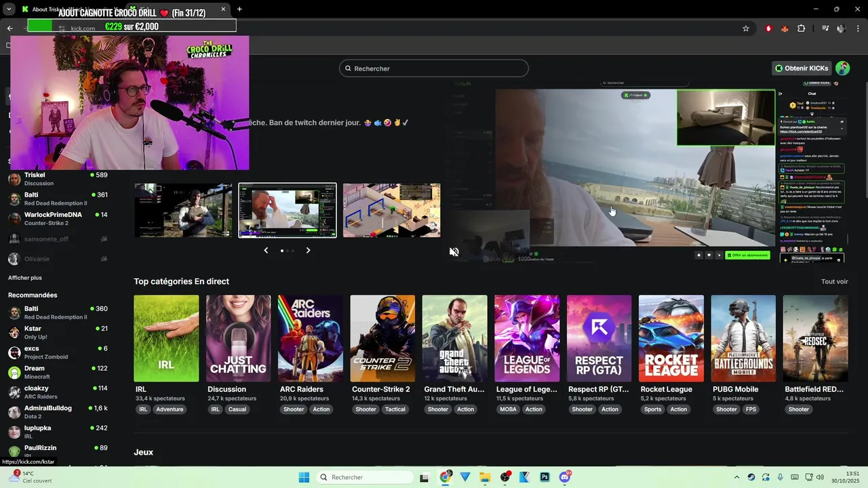Click into the Kick Rechercher search field

click(x=434, y=68)
